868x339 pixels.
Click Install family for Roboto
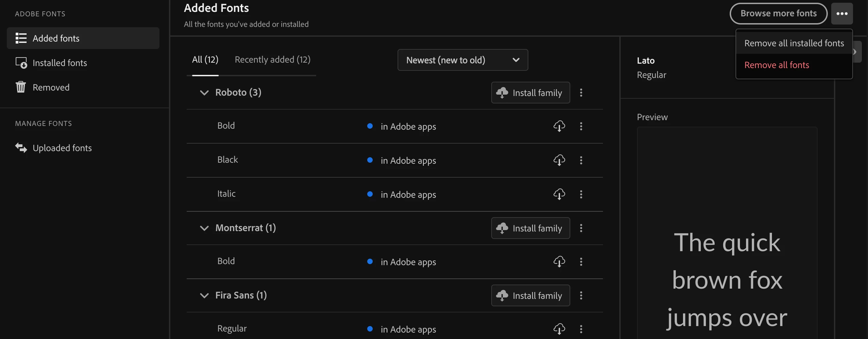tap(530, 93)
